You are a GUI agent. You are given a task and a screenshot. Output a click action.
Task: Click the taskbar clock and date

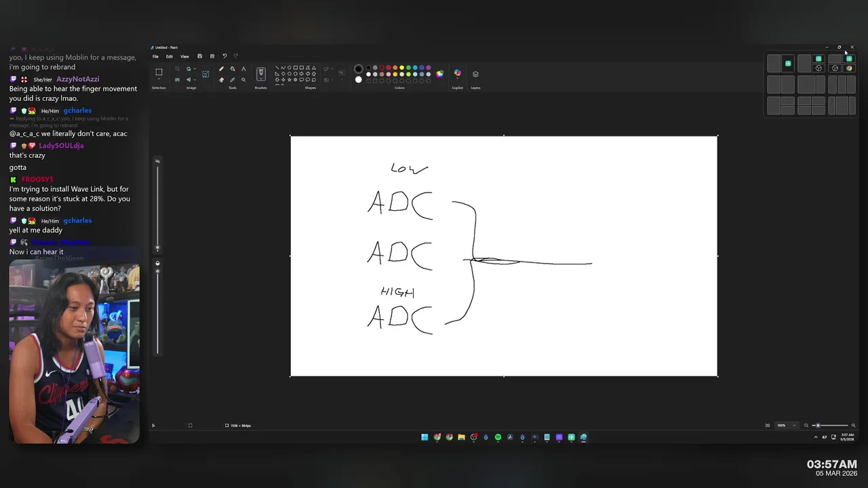[x=847, y=437]
